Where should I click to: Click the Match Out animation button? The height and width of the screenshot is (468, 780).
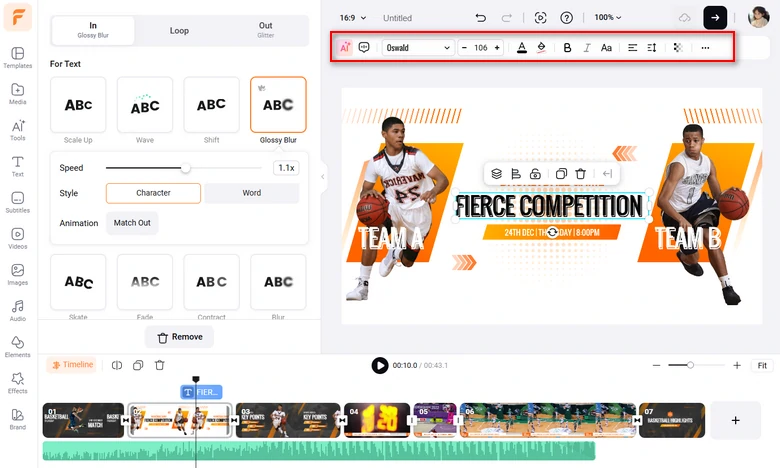tap(132, 223)
